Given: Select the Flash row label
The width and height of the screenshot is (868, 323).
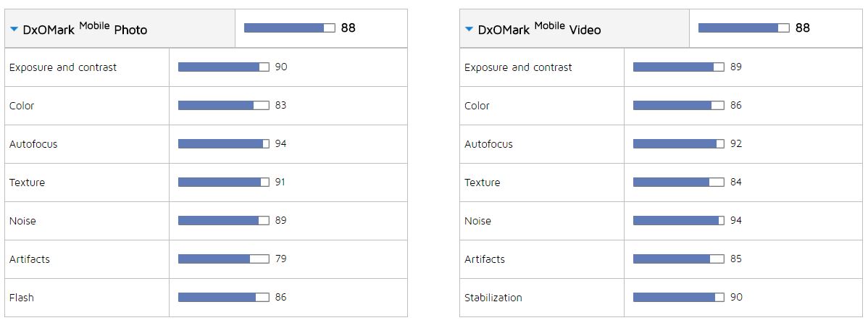Looking at the screenshot, I should 22,298.
